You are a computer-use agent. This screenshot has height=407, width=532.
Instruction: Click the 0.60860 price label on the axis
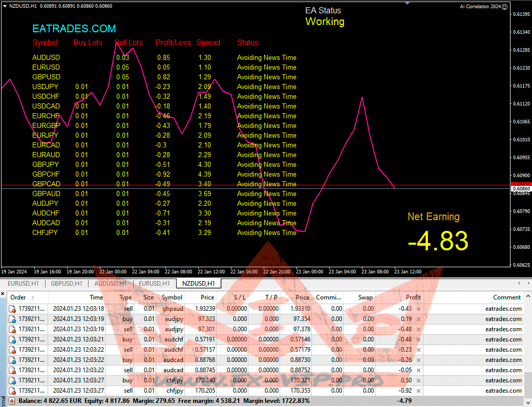click(521, 189)
